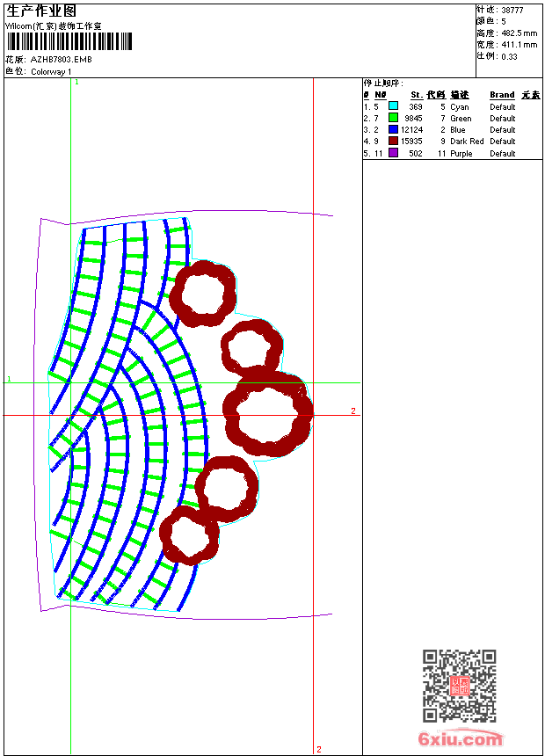Select stitch count 369 in the Cyan row
Viewport: 545px width, 756px height.
pos(416,107)
